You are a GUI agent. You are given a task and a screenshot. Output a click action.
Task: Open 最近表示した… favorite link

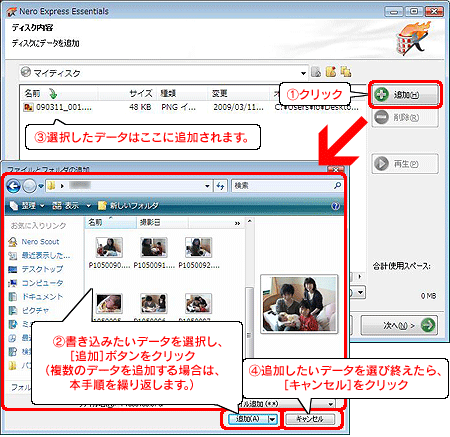coord(39,256)
